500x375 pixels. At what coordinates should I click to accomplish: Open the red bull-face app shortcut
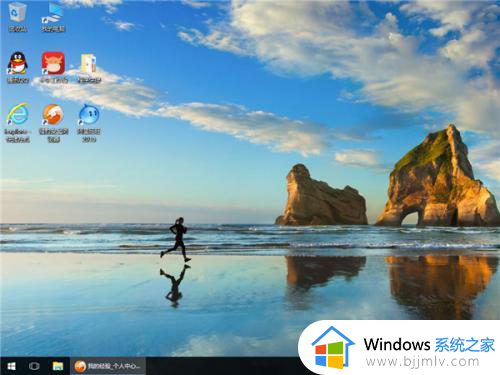(x=53, y=67)
